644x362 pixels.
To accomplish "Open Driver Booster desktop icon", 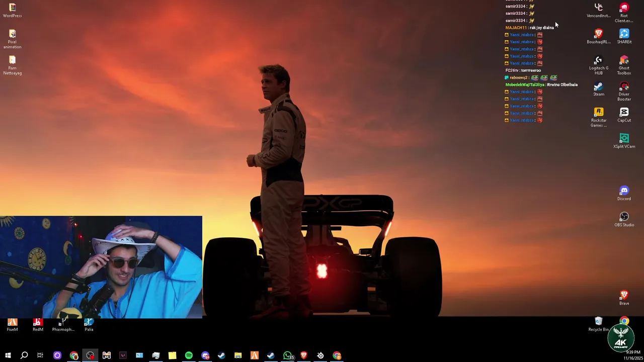I will (x=624, y=92).
